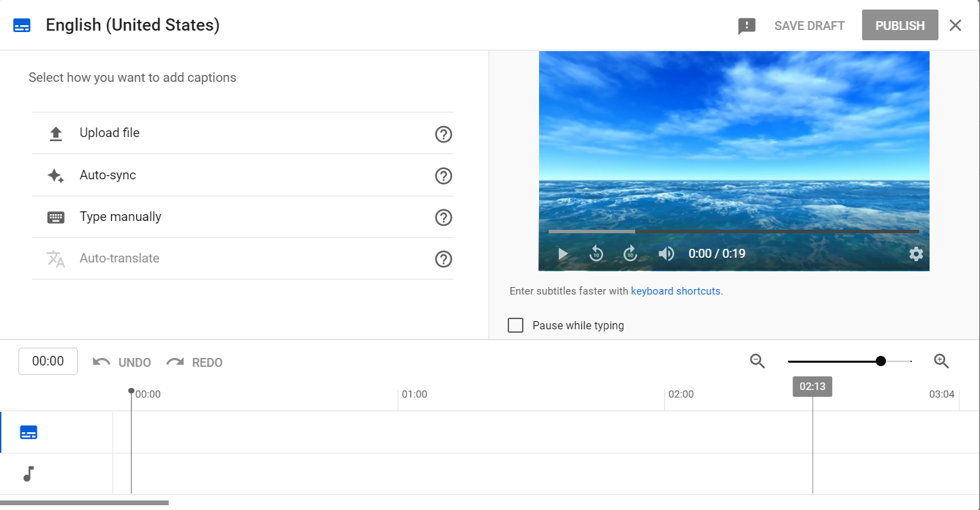Screen dimensions: 980x510
Task: Open help for Upload file
Action: (444, 134)
